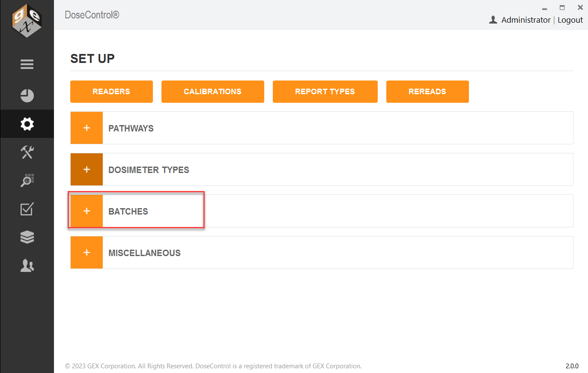Image resolution: width=588 pixels, height=373 pixels.
Task: Click the PATHWAYS section label
Action: [131, 128]
